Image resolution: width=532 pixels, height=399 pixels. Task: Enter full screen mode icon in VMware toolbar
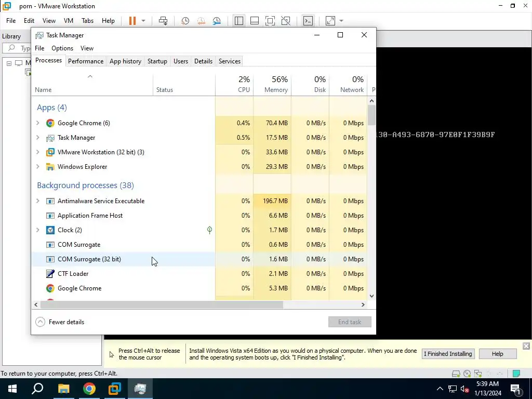click(x=270, y=21)
